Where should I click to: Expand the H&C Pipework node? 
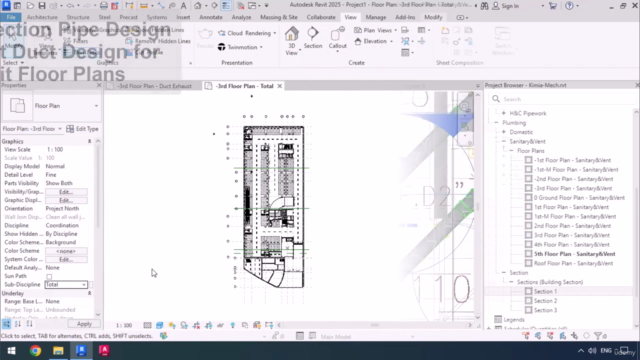click(x=504, y=113)
